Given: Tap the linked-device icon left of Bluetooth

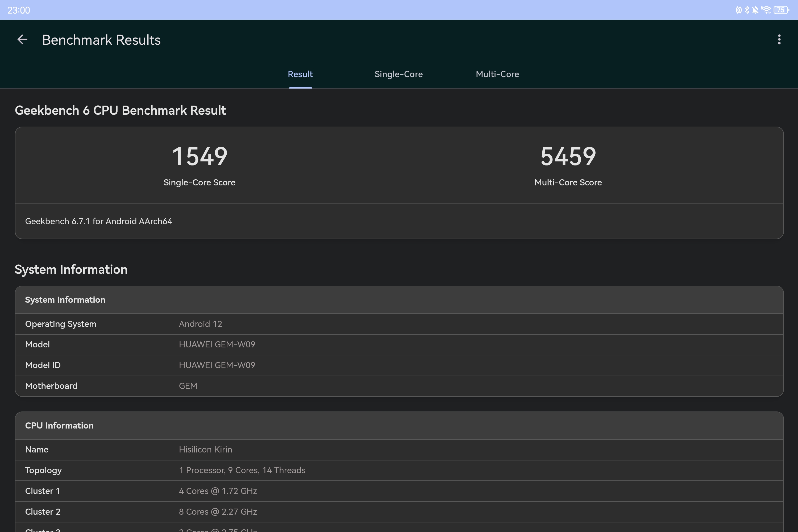Looking at the screenshot, I should click(739, 10).
